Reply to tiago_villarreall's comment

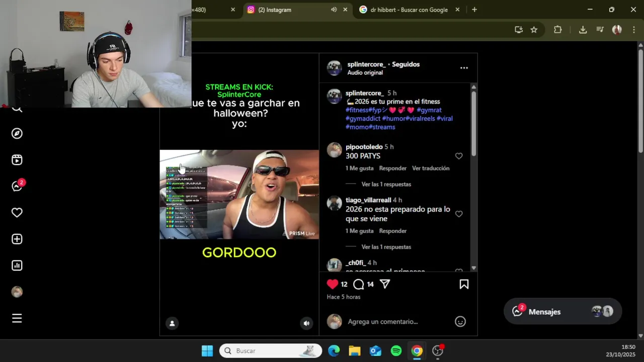392,231
